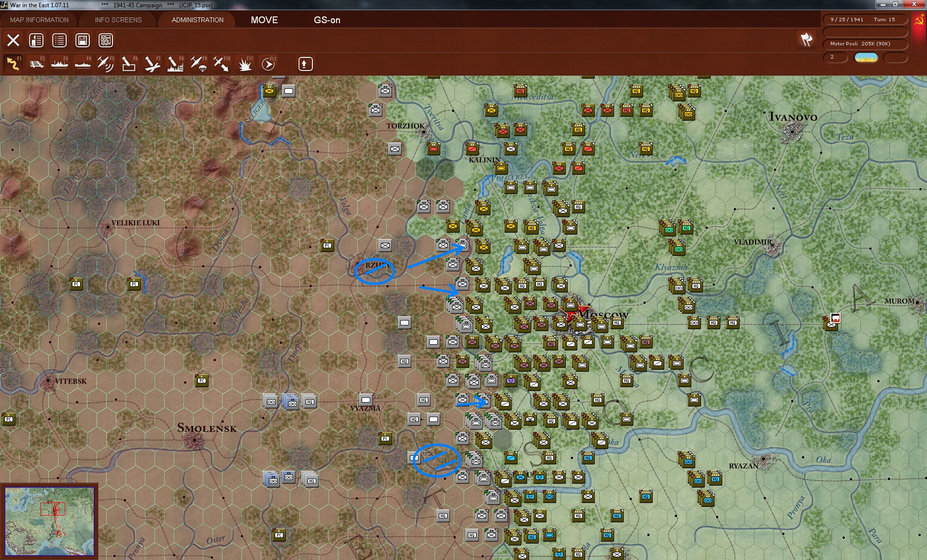Click the X icon in Administration toolbar
Image resolution: width=927 pixels, height=560 pixels.
coord(13,40)
